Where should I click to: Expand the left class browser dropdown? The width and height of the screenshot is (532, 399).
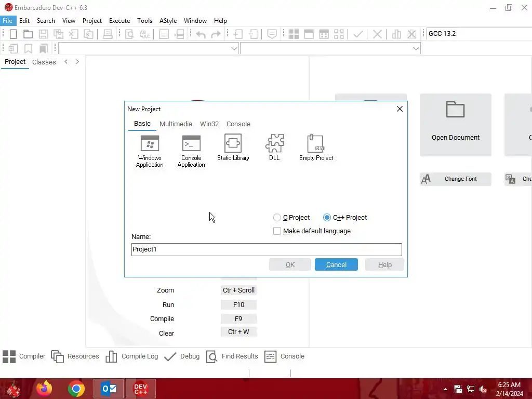234,48
